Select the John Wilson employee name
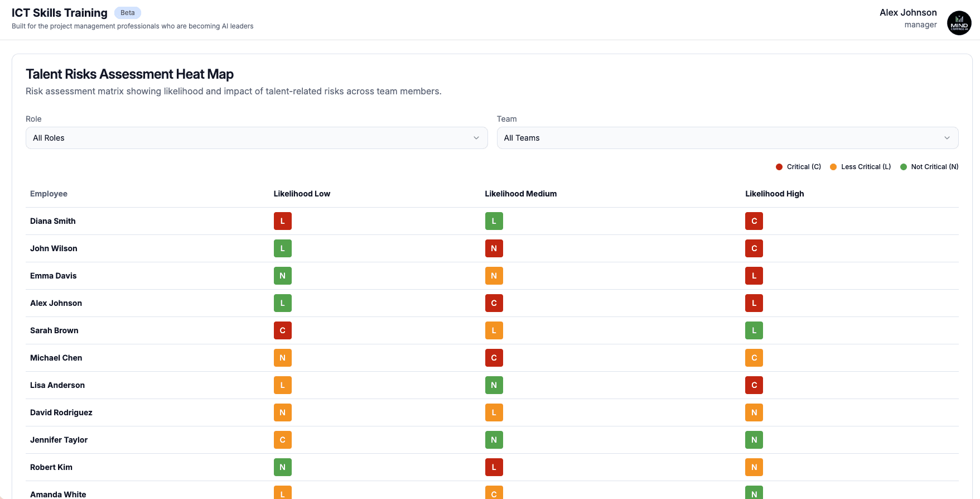The width and height of the screenshot is (980, 499). tap(54, 248)
